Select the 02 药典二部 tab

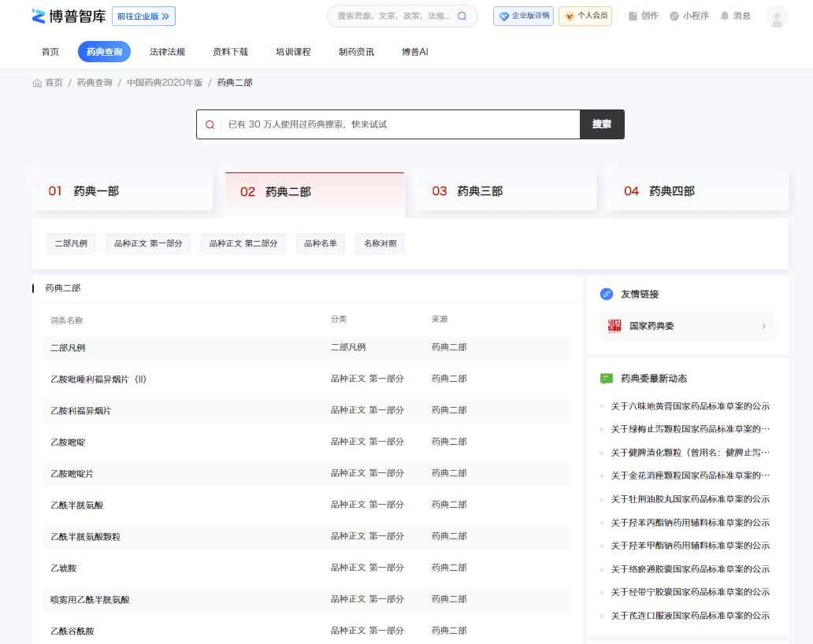pyautogui.click(x=315, y=194)
